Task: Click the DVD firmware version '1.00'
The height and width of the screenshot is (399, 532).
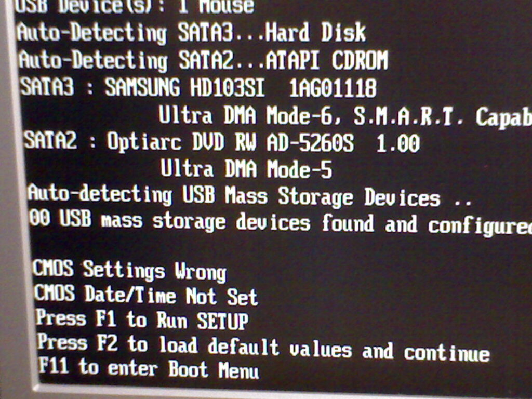Action: click(398, 143)
